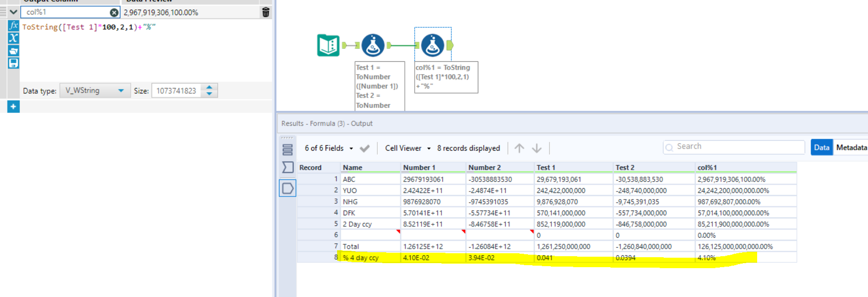Open the X columns and constants icon

(x=13, y=38)
